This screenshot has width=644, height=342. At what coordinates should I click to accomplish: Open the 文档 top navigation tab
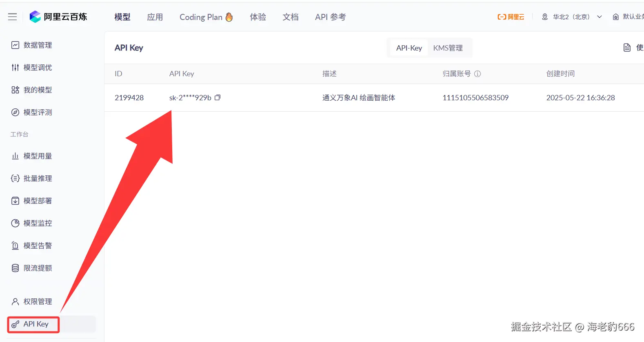(x=291, y=17)
